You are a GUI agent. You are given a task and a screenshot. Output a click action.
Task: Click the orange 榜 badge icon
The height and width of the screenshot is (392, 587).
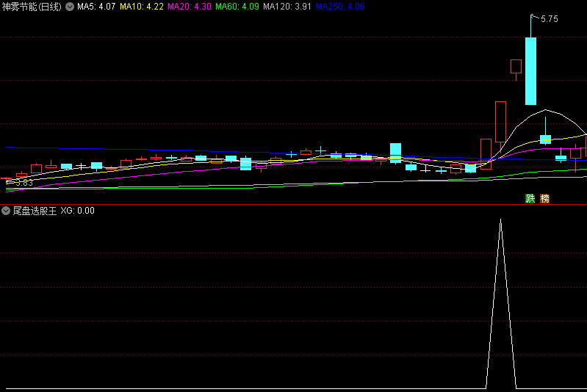tap(544, 199)
